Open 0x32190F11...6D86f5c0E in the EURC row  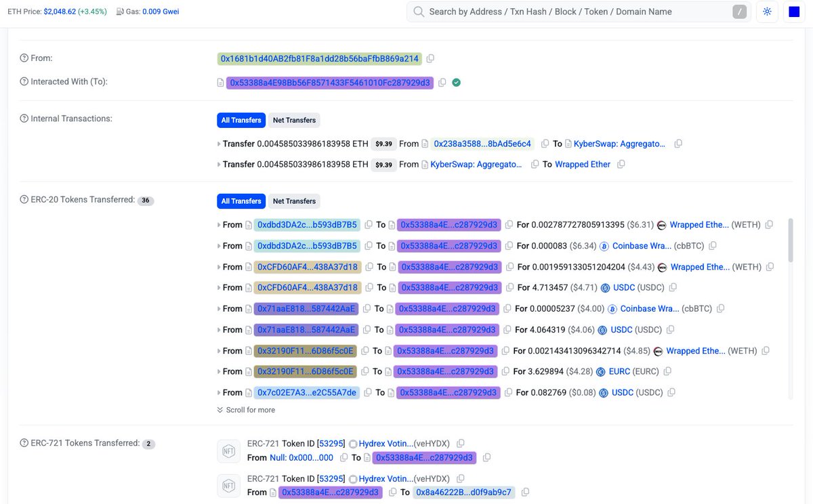pos(306,371)
